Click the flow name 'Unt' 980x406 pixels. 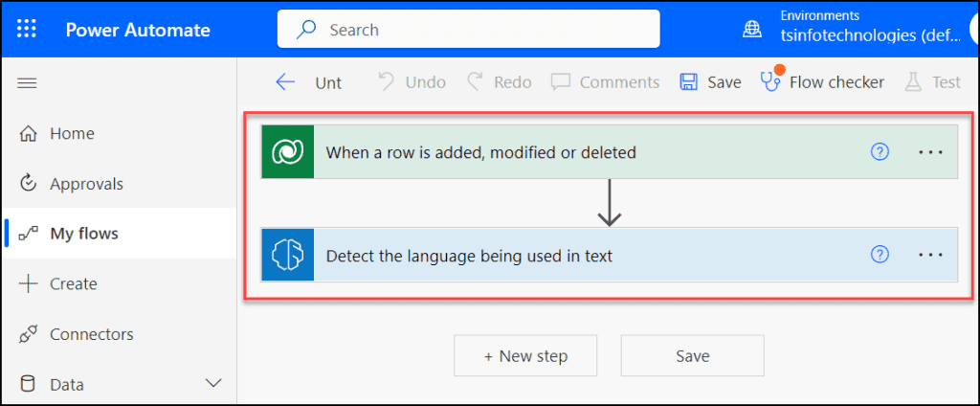coord(328,83)
